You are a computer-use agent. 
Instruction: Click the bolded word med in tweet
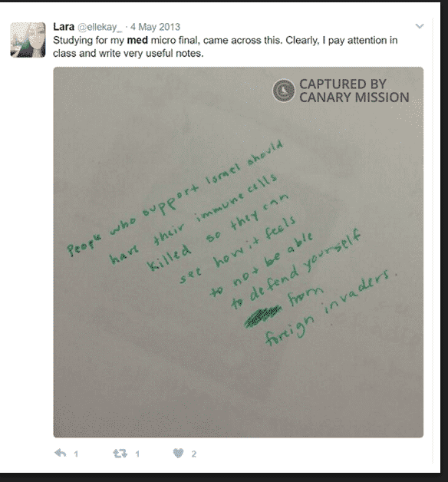tap(137, 40)
